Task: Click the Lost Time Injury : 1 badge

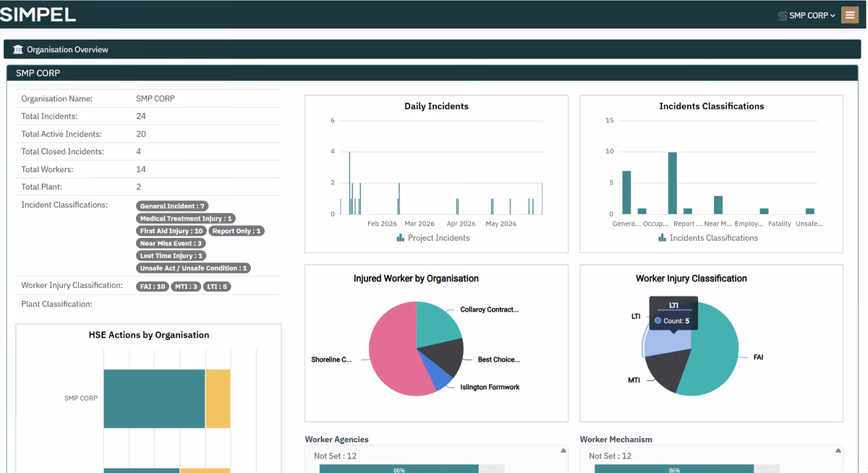Action: tap(171, 255)
